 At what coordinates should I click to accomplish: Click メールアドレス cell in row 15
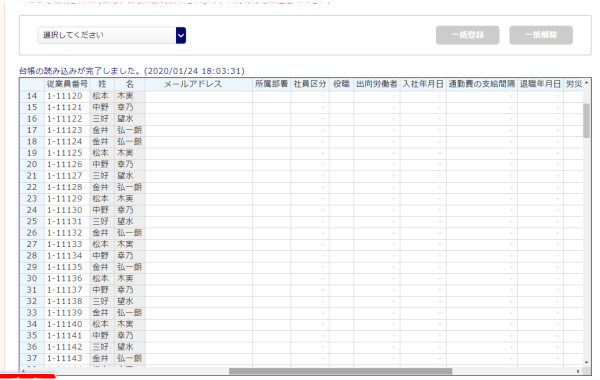(x=199, y=108)
